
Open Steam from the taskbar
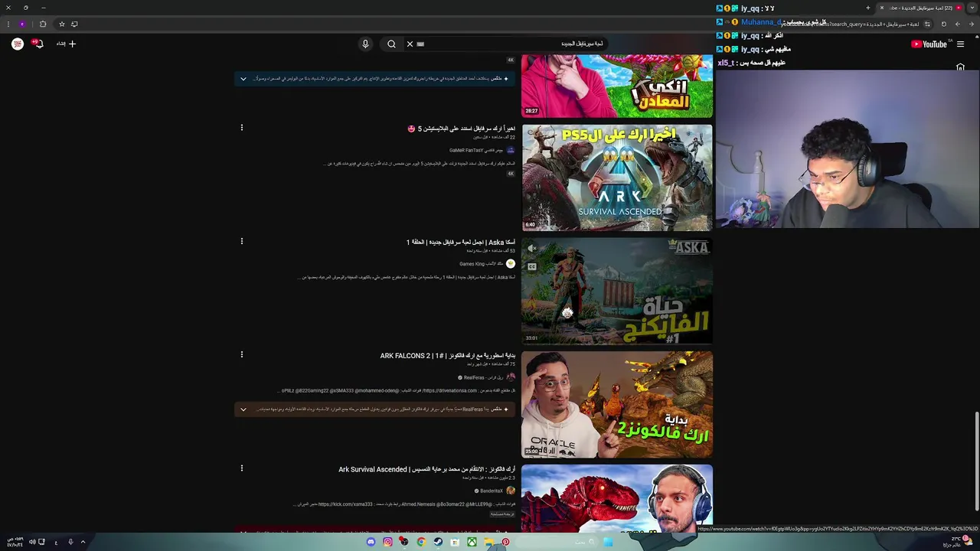(x=438, y=542)
